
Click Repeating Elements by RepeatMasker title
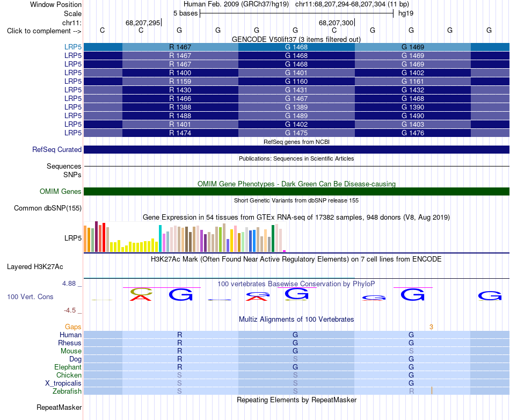(x=296, y=400)
